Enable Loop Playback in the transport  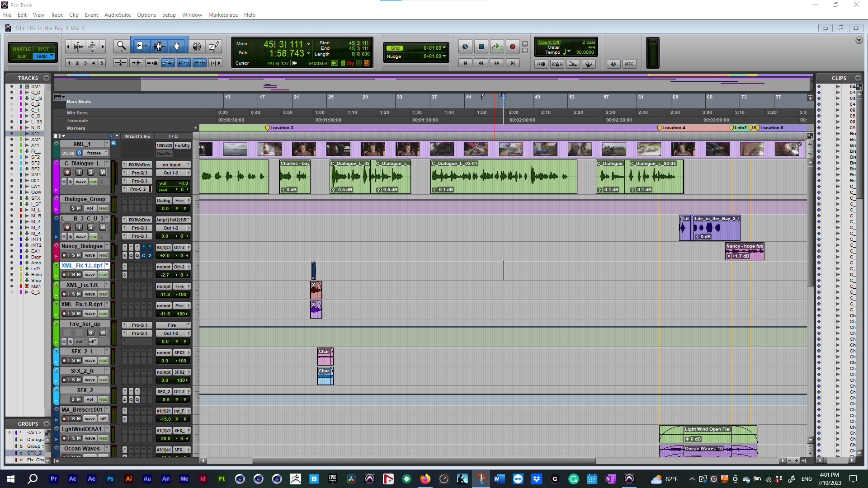(x=496, y=47)
